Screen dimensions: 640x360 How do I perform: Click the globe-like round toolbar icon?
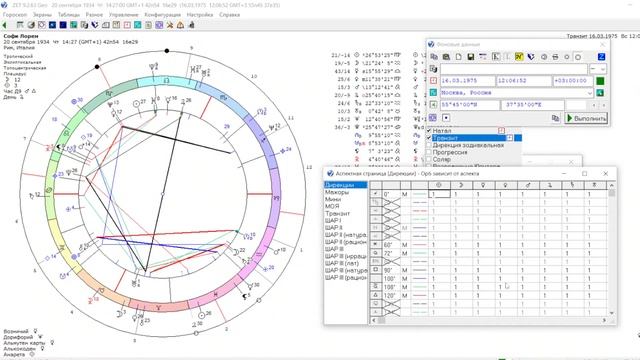click(31, 25)
